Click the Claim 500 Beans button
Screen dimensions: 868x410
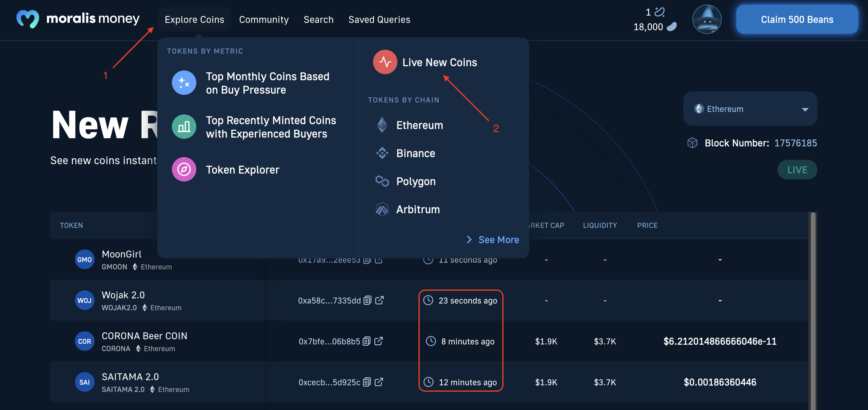(x=797, y=19)
